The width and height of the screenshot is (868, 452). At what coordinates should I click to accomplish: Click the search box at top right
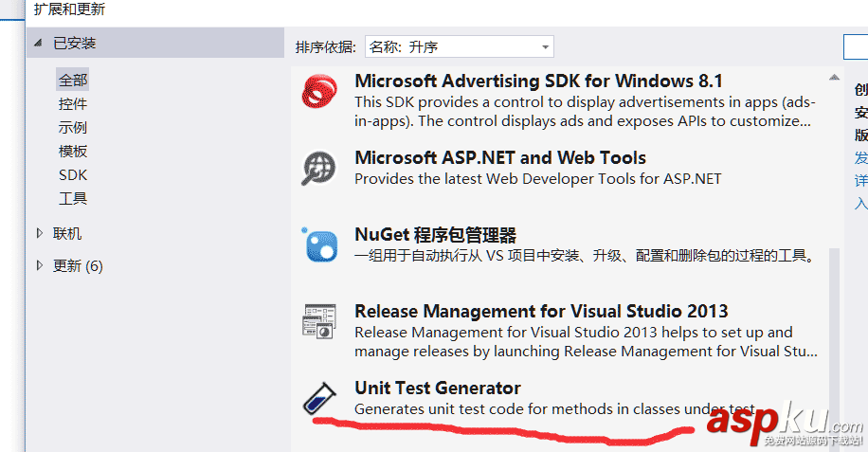coord(856,46)
